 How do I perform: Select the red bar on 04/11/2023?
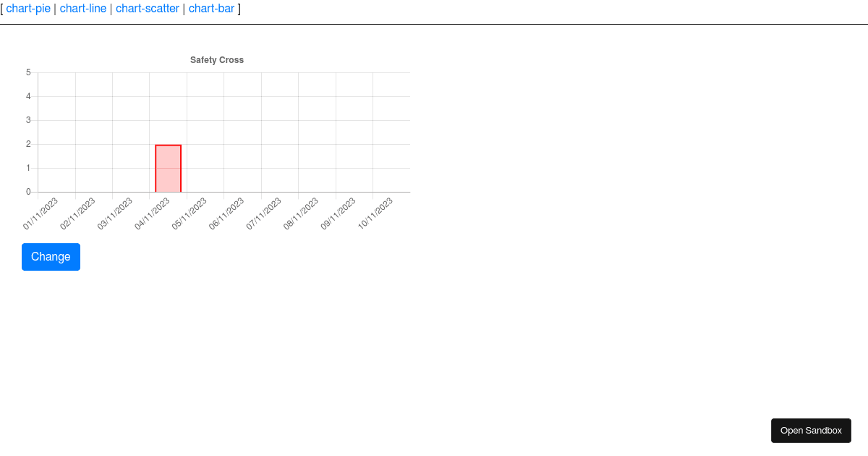point(169,168)
